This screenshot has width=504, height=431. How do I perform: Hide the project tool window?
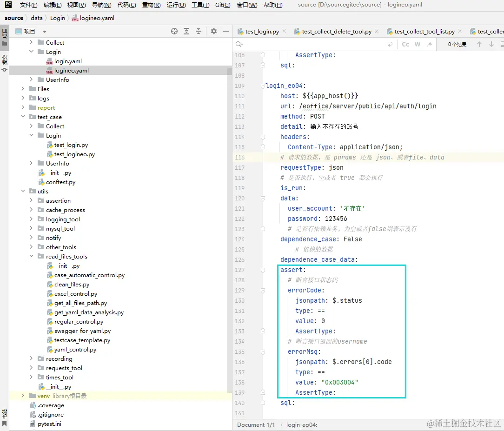pyautogui.click(x=226, y=31)
